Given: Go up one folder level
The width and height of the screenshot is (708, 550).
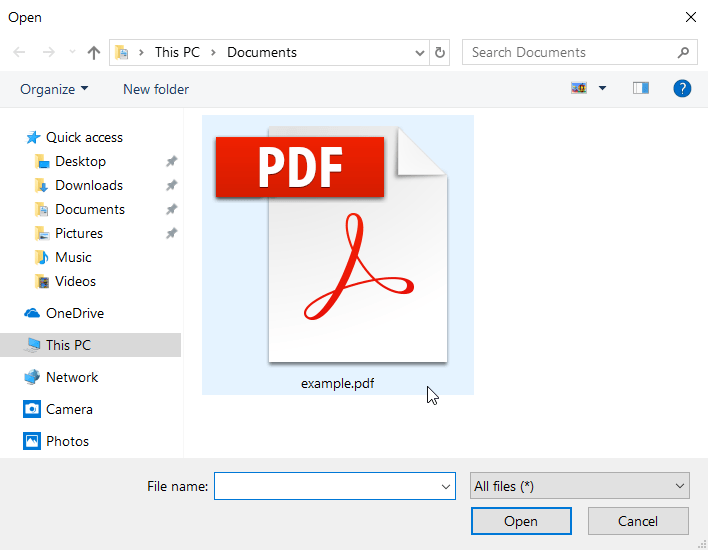Looking at the screenshot, I should [x=93, y=52].
